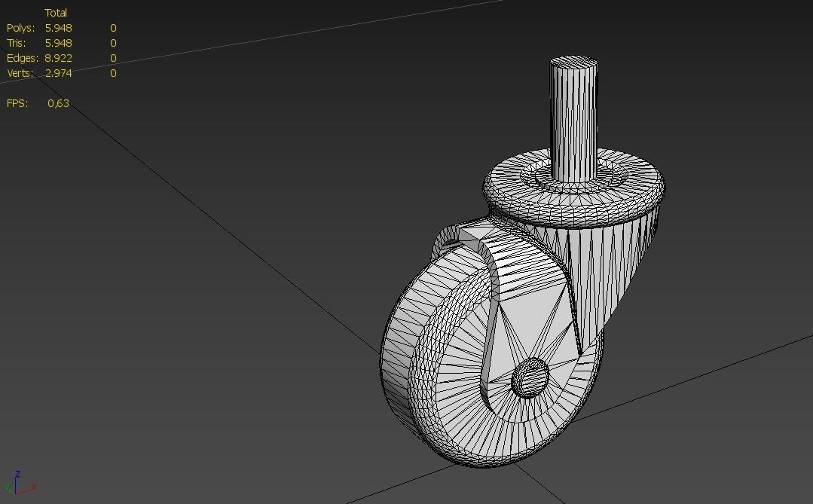Click the caster wheel 3D model

click(x=523, y=262)
